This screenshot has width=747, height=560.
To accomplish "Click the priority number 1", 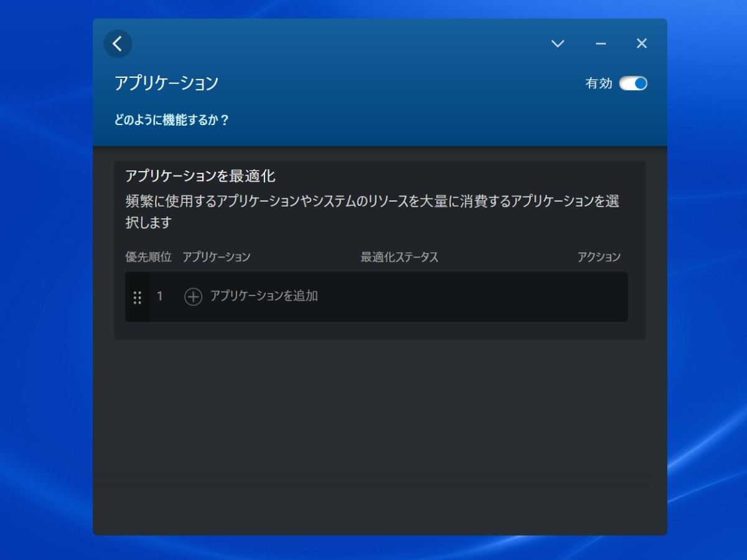I will coord(160,296).
